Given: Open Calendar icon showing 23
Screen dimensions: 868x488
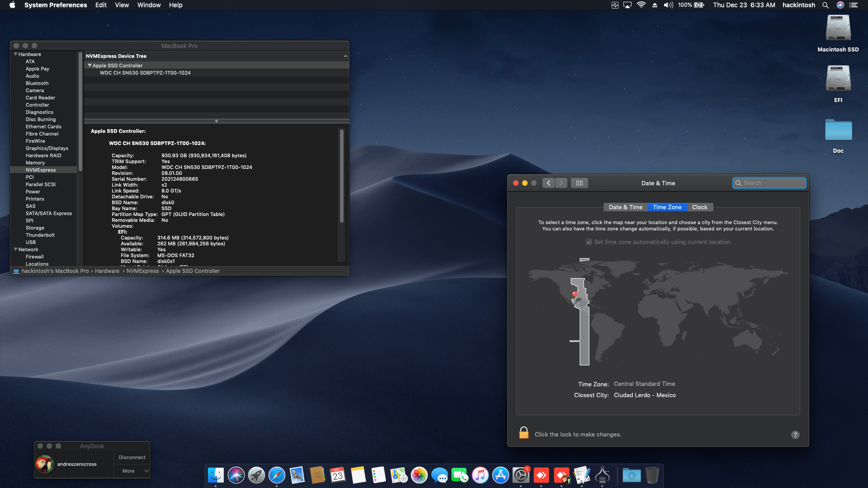Looking at the screenshot, I should 338,475.
